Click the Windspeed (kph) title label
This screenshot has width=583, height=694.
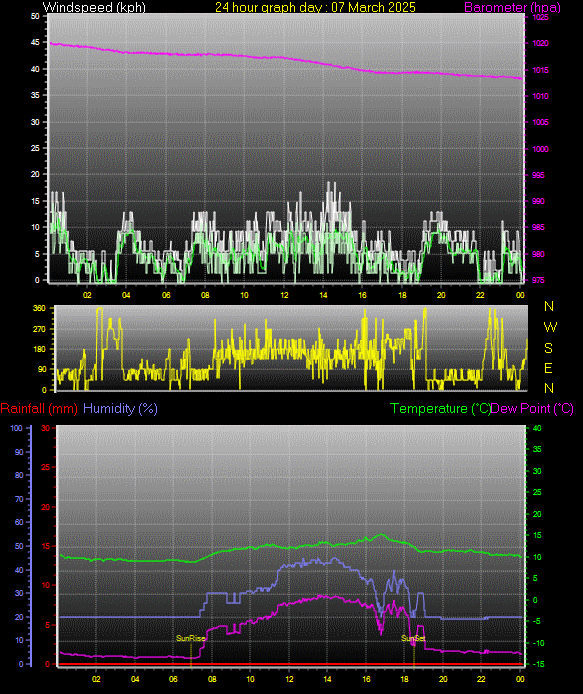[94, 7]
